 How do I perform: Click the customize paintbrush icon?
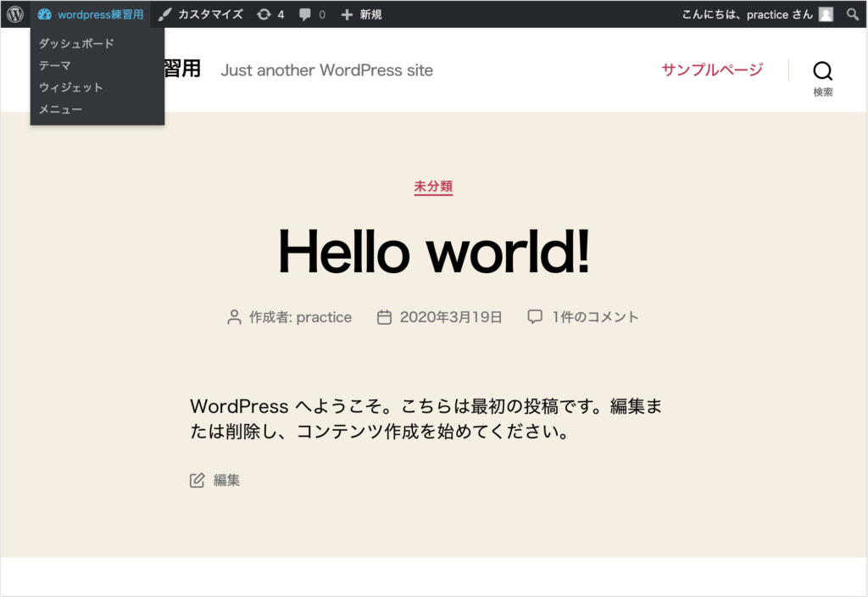click(x=165, y=14)
